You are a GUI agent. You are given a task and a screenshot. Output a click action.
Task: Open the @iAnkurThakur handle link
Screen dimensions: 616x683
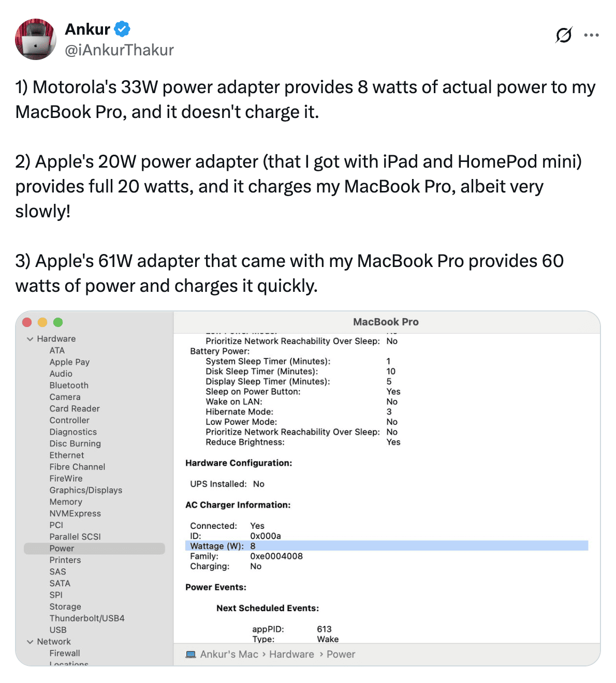tap(119, 50)
